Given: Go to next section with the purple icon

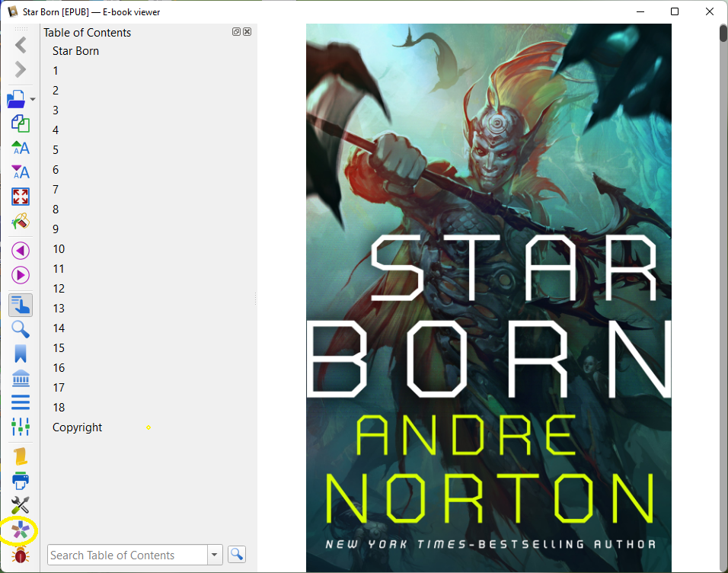Looking at the screenshot, I should pos(21,275).
